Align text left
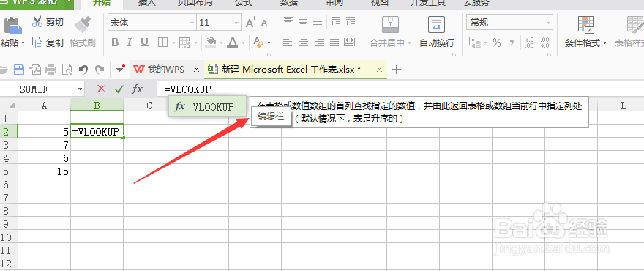Screen dimensions: 644x271 (x=288, y=42)
